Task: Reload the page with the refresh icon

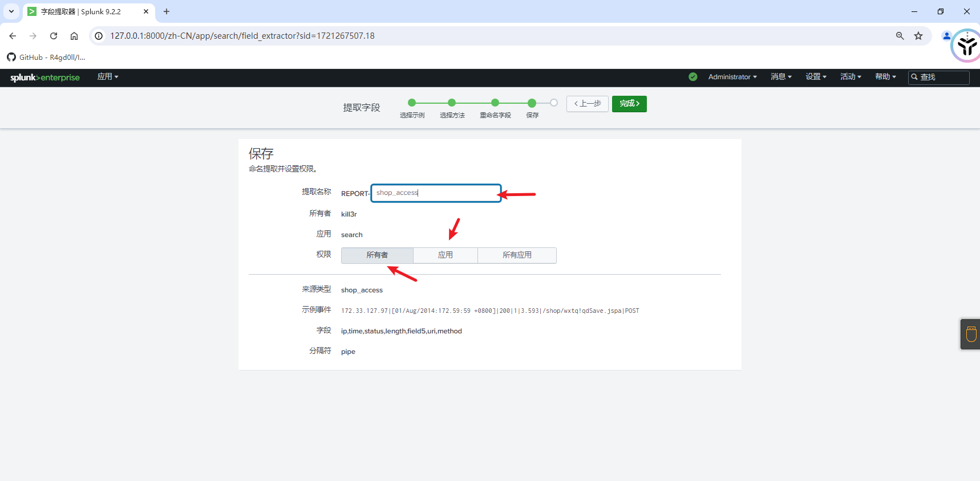Action: click(x=54, y=36)
